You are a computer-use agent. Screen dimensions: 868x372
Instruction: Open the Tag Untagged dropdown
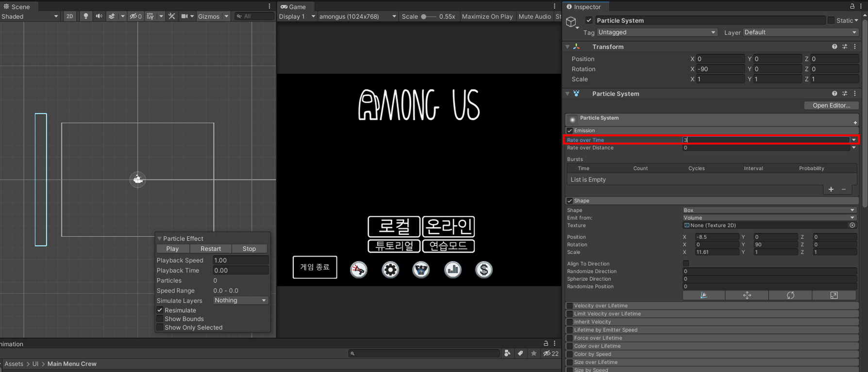(657, 32)
